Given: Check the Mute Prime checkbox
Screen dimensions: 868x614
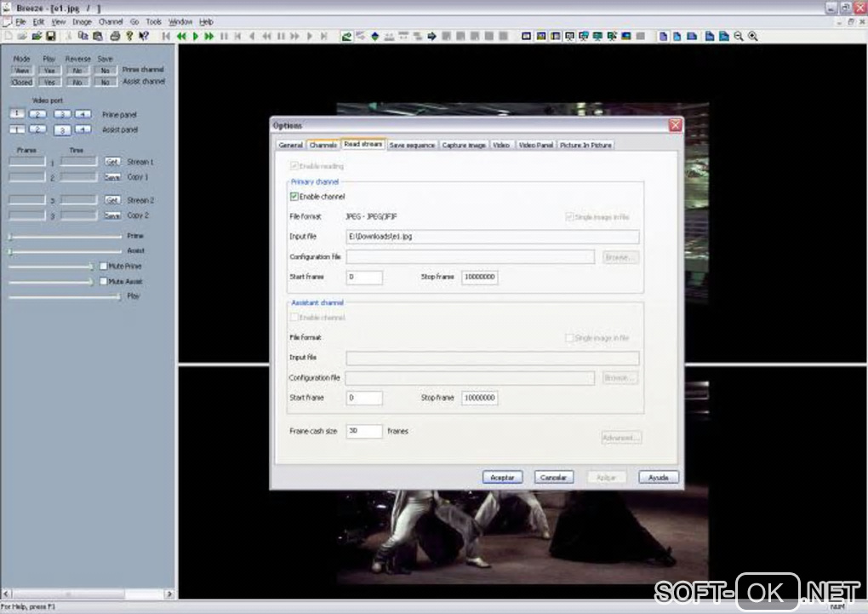Looking at the screenshot, I should 104,266.
